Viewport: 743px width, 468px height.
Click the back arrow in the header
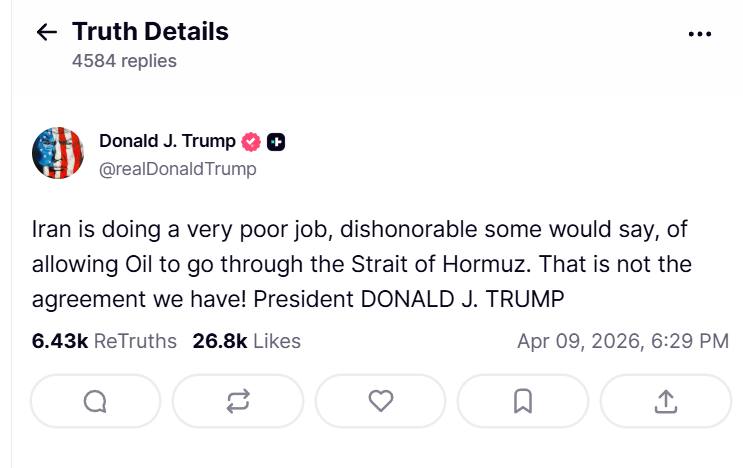point(47,32)
